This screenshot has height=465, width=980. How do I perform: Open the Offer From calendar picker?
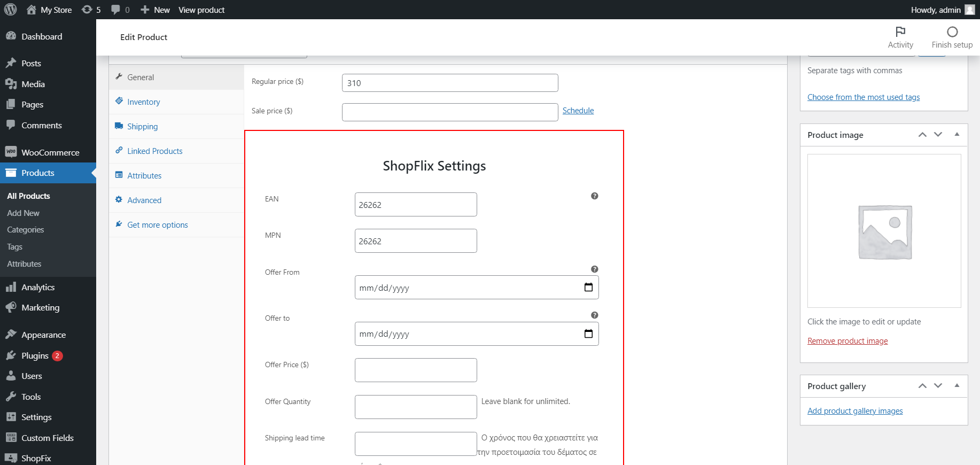588,288
